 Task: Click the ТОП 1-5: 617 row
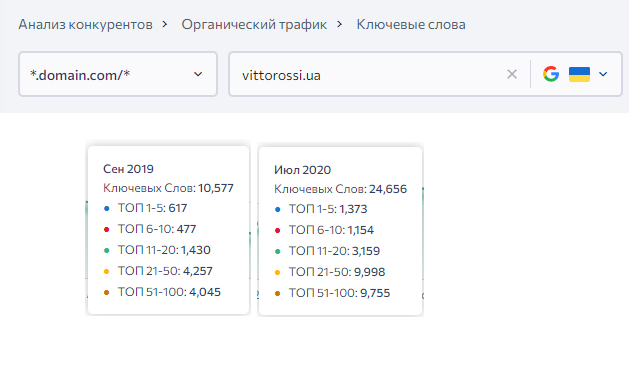[x=145, y=208]
